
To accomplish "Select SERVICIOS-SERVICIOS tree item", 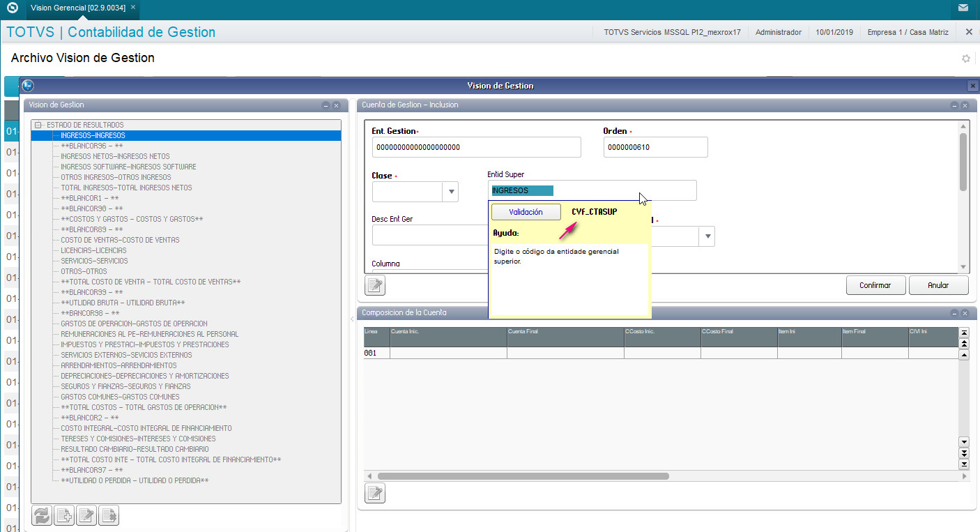I will (x=94, y=261).
